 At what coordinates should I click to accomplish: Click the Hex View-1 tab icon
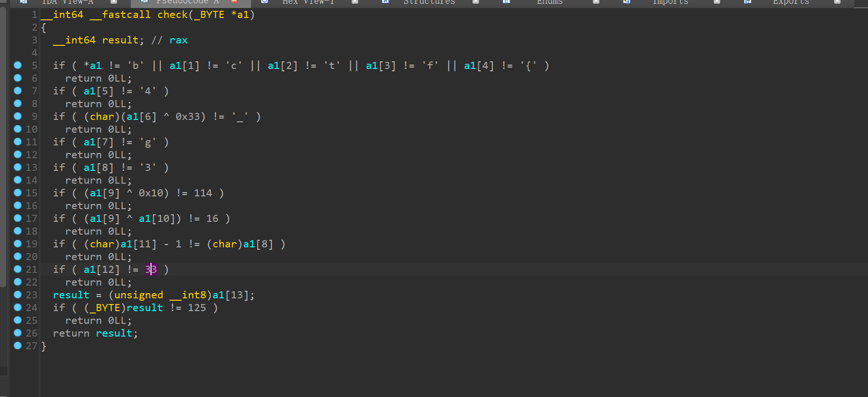(265, 2)
